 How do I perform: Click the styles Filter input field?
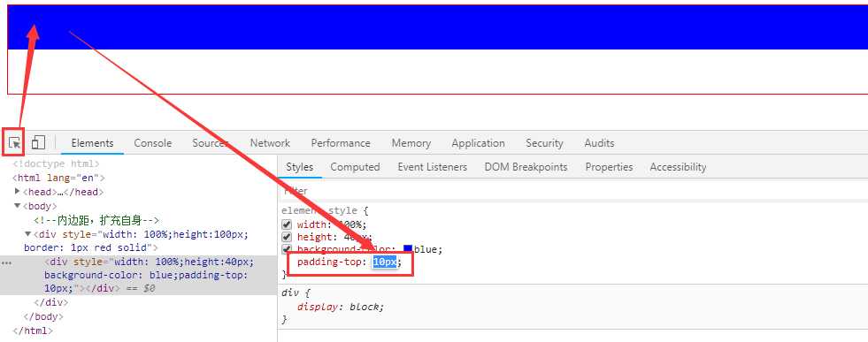tap(572, 191)
